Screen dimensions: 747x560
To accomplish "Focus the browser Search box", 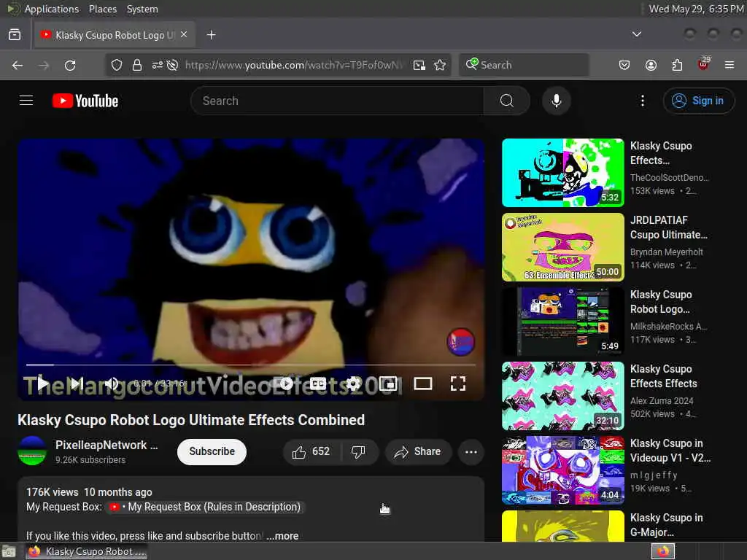I will (x=524, y=65).
